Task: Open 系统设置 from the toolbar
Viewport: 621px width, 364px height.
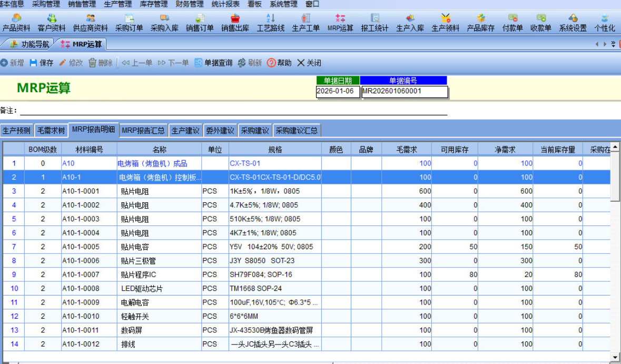Action: coord(573,23)
